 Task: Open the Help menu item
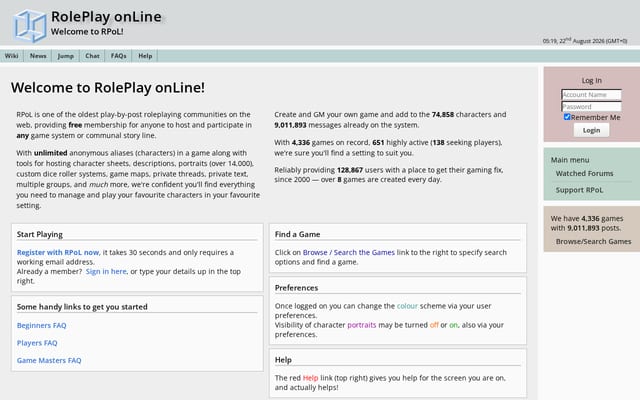tap(145, 56)
